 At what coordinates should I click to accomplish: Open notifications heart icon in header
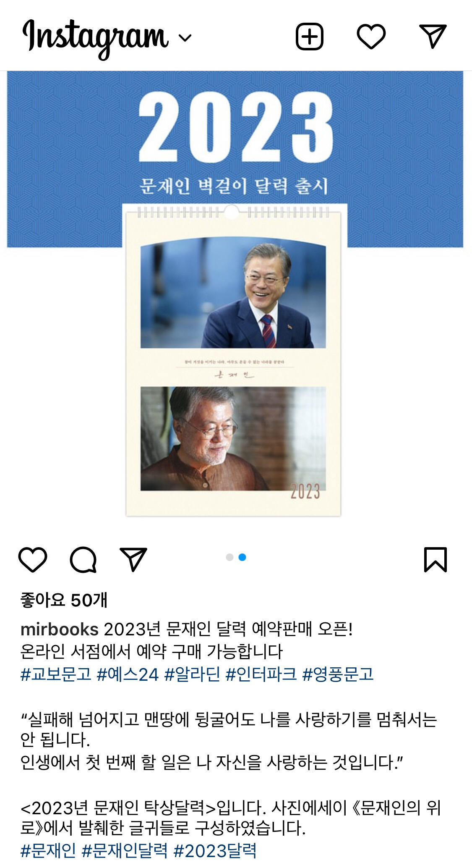point(371,37)
